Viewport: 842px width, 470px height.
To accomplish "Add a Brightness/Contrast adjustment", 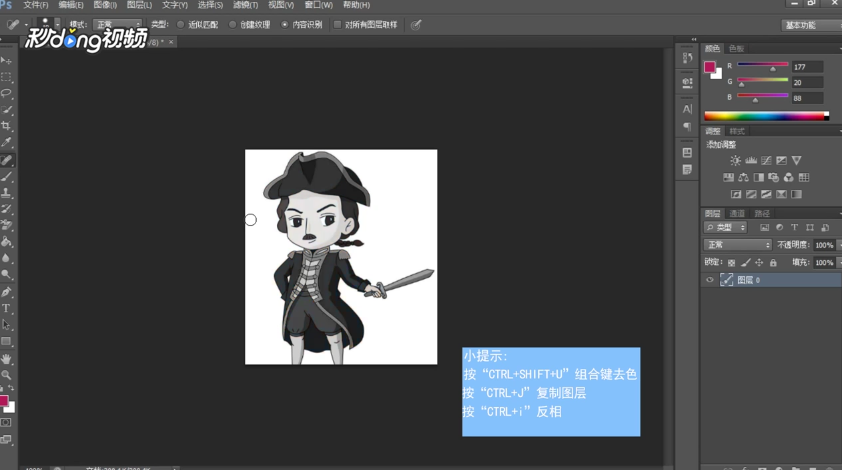I will pos(736,161).
